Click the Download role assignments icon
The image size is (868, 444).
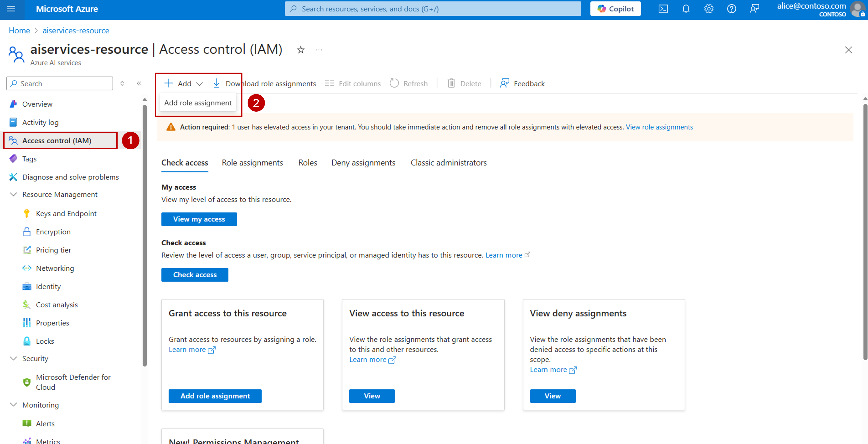[x=217, y=84]
